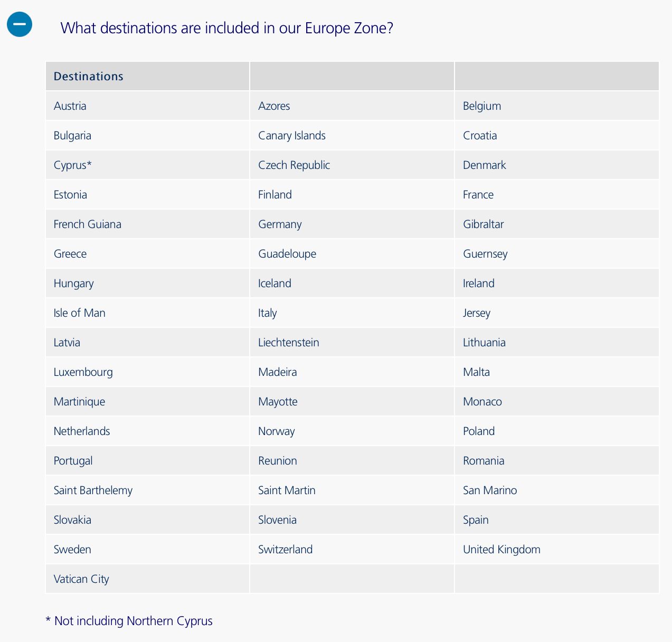This screenshot has width=672, height=642.
Task: Click the Destinations column header
Action: [x=89, y=77]
